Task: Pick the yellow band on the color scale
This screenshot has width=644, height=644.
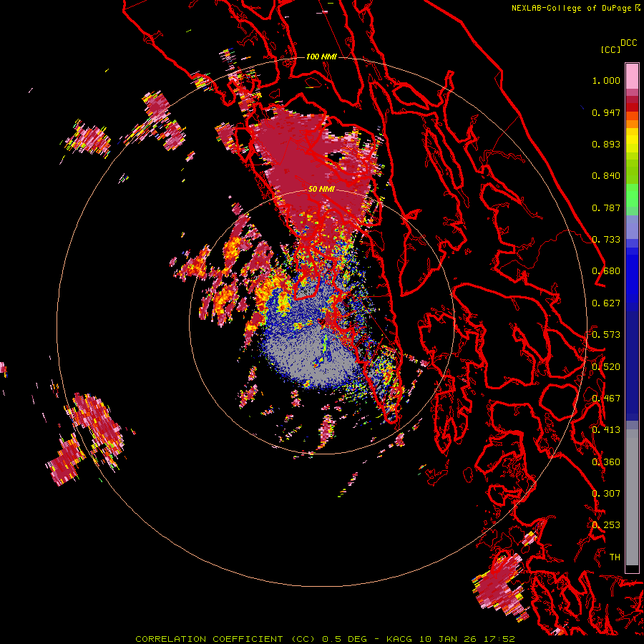Action: 632,140
